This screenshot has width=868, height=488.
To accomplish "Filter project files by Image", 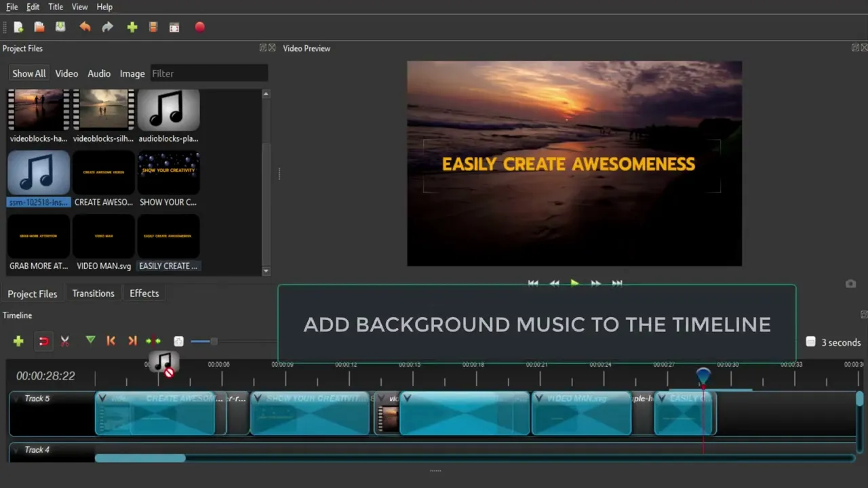I will [x=132, y=73].
